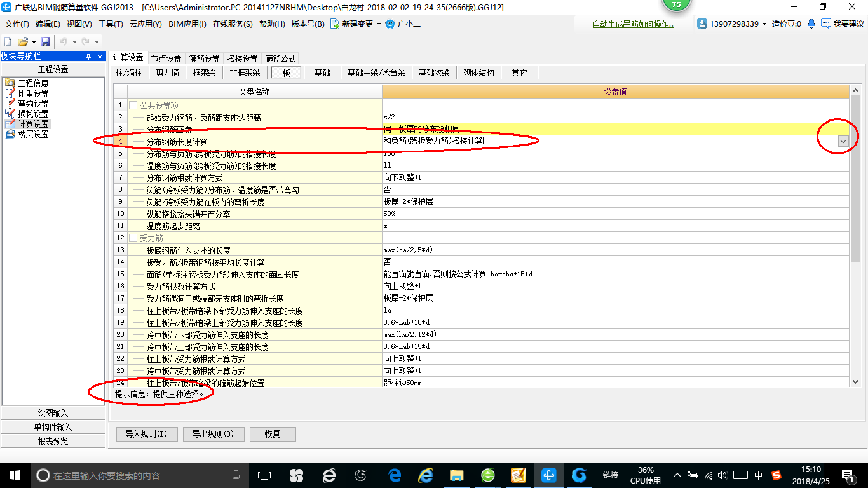
Task: Expand account dropdown next to 13907298339
Action: (x=764, y=24)
